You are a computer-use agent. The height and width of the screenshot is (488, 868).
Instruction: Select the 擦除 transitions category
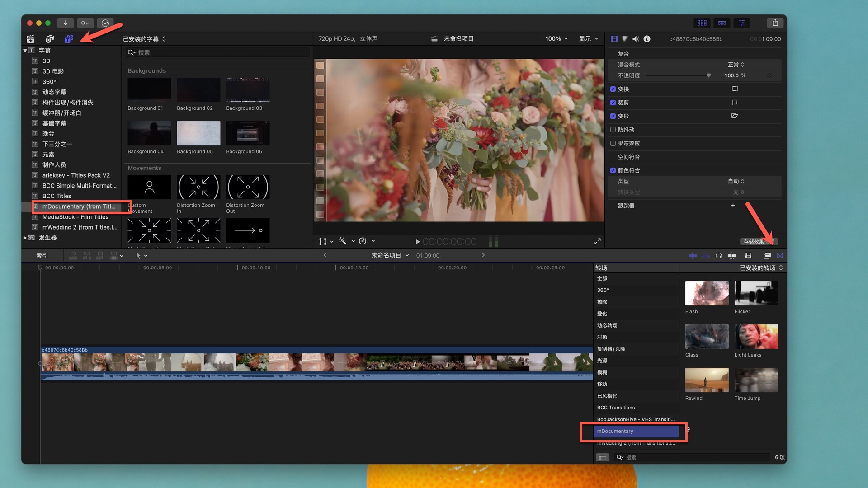click(636, 302)
